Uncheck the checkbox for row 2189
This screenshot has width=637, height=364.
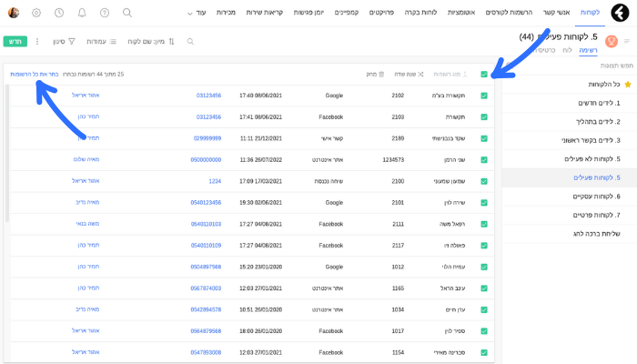point(484,138)
